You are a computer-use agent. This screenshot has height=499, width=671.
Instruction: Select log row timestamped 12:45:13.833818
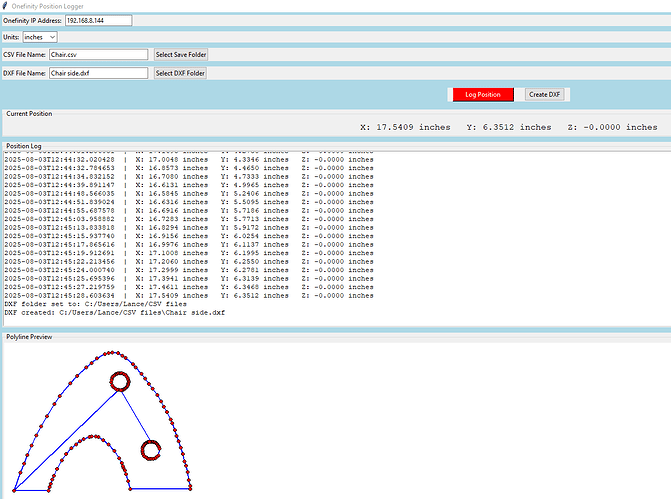(x=189, y=228)
